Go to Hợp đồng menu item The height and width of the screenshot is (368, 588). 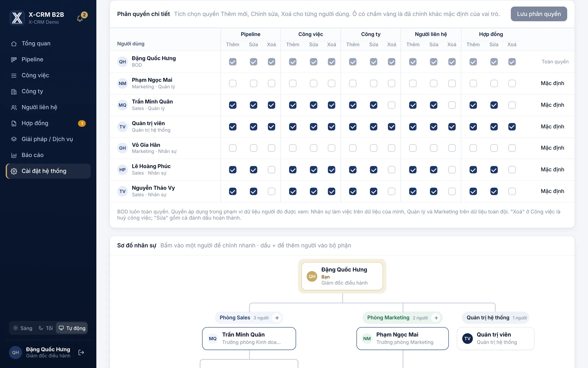click(x=48, y=123)
